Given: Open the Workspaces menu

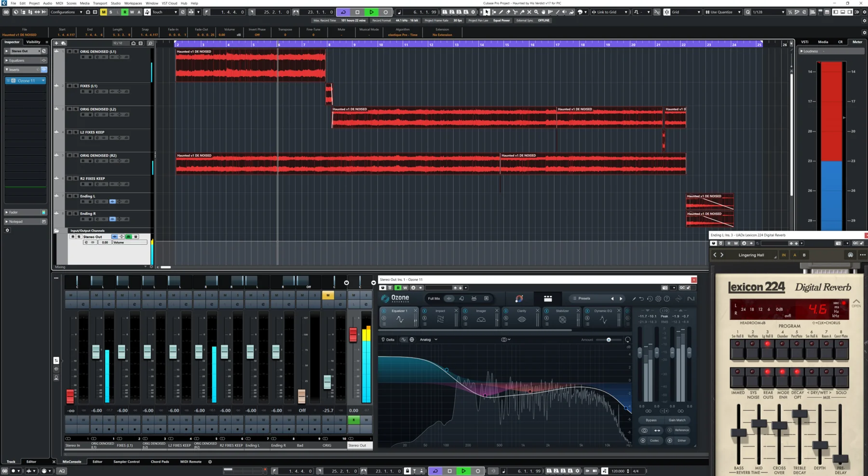Looking at the screenshot, I should pos(133,3).
